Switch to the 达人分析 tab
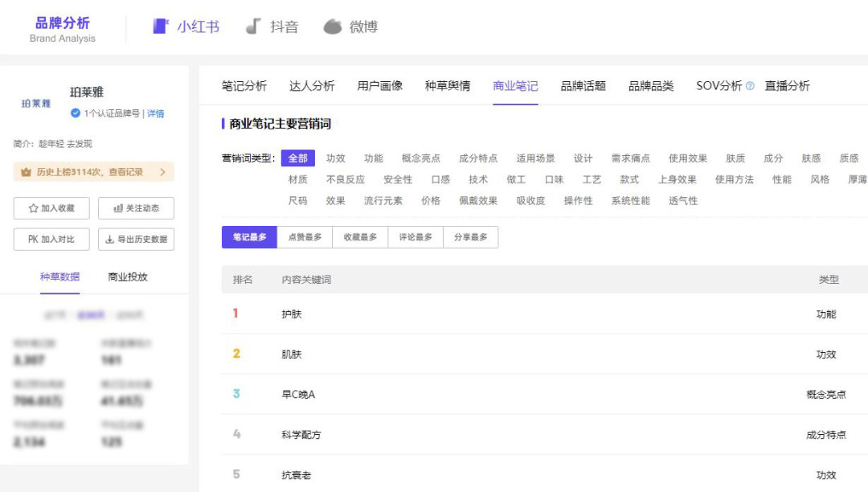 [x=312, y=86]
